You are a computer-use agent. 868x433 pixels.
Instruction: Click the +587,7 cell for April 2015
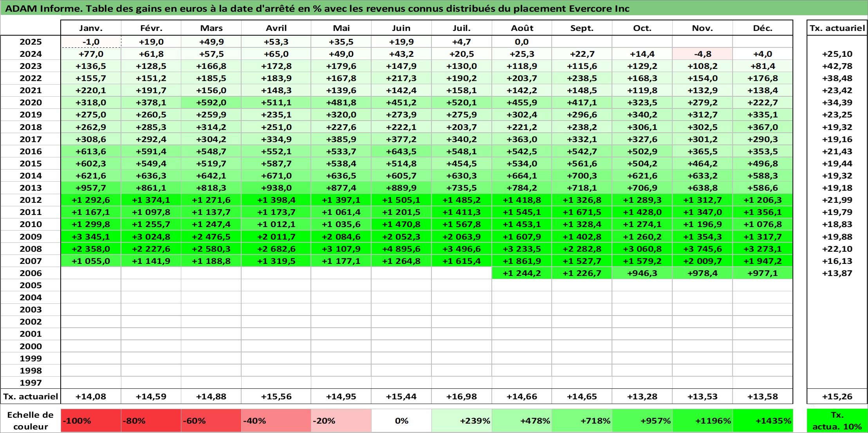click(276, 164)
